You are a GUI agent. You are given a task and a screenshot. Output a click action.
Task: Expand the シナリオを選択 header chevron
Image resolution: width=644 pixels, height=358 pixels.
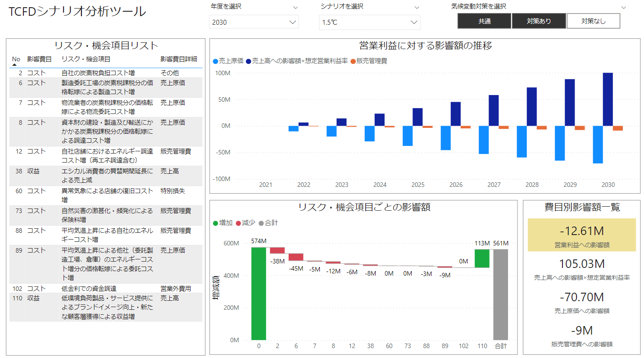pyautogui.click(x=417, y=7)
